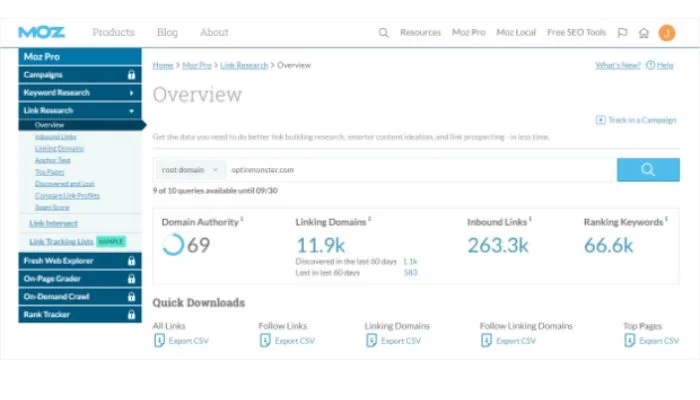The height and width of the screenshot is (400, 700).
Task: Open the home icon in header
Action: coord(644,33)
